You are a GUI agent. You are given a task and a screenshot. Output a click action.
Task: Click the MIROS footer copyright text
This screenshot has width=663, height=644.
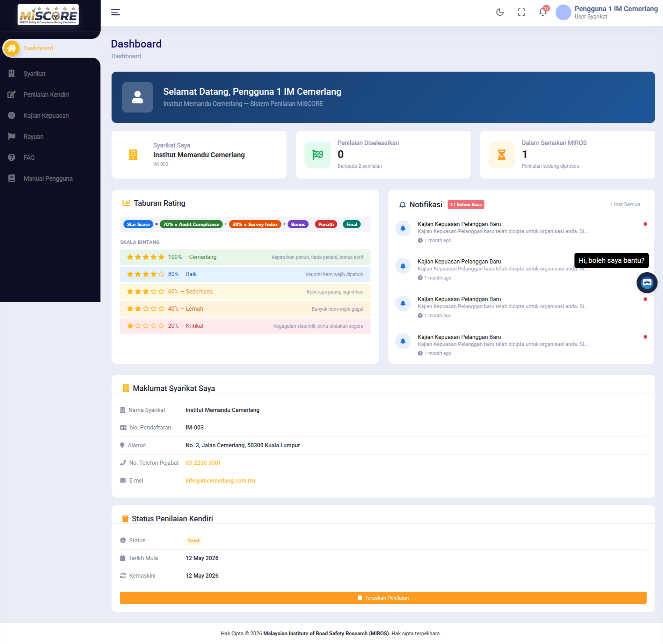click(331, 634)
